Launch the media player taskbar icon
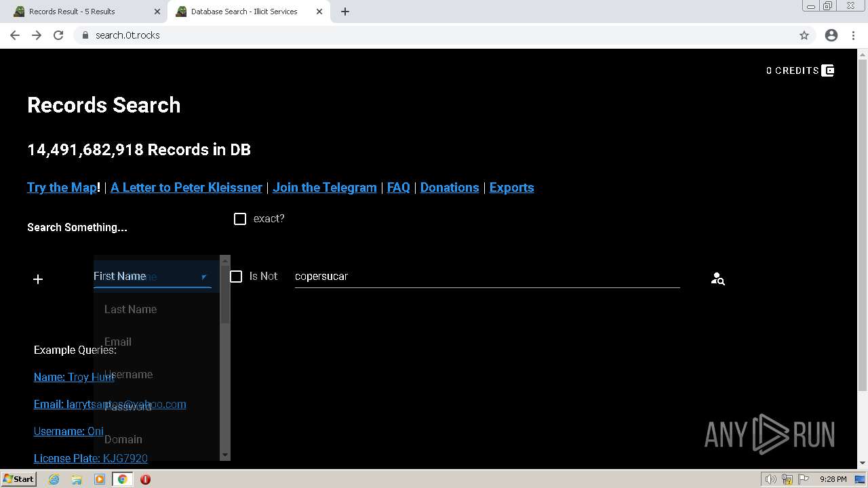 pos(100,479)
